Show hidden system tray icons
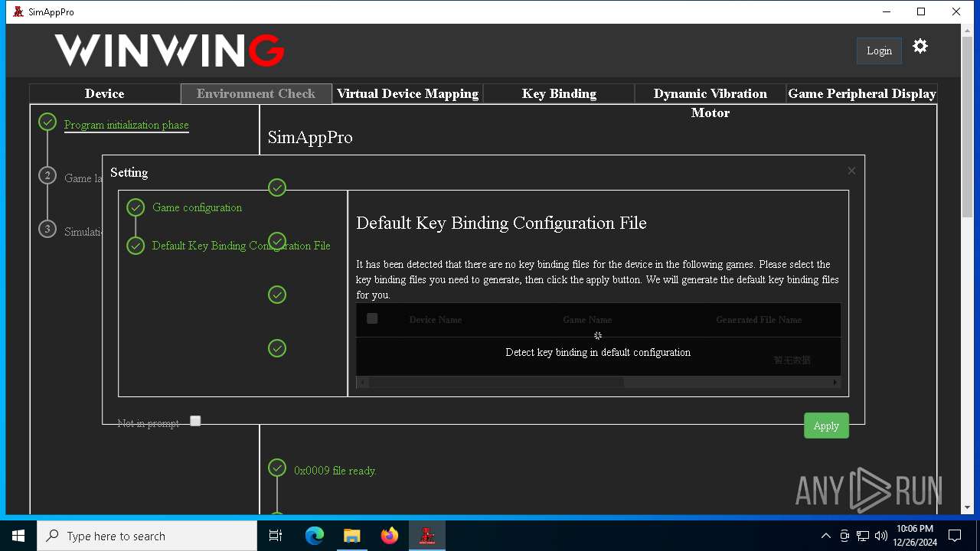 coord(825,536)
